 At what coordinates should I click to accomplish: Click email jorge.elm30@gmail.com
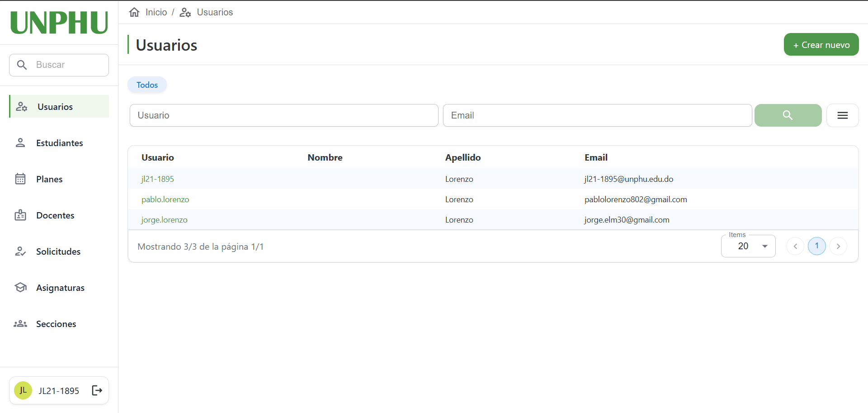tap(627, 220)
